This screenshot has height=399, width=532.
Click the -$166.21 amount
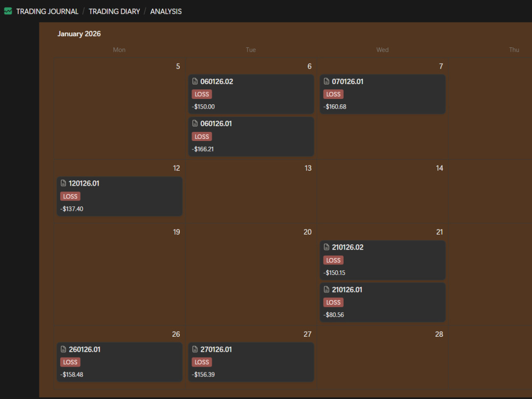(203, 149)
